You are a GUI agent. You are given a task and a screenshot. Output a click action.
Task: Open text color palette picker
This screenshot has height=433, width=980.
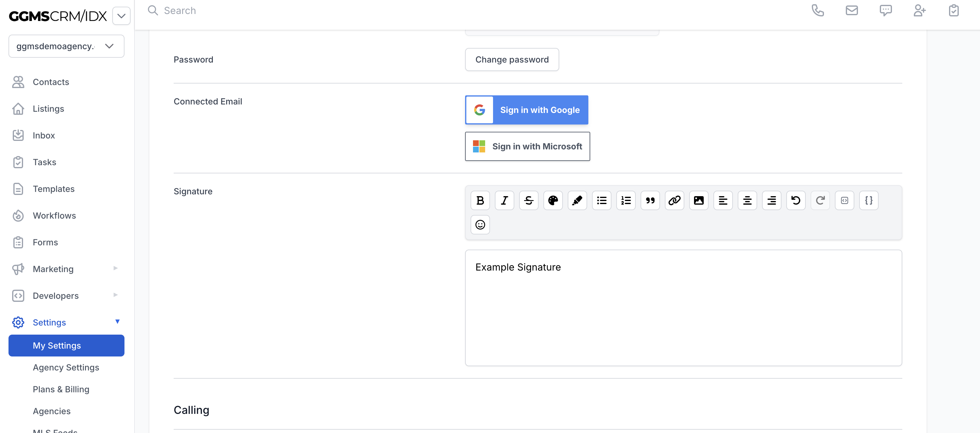[553, 200]
